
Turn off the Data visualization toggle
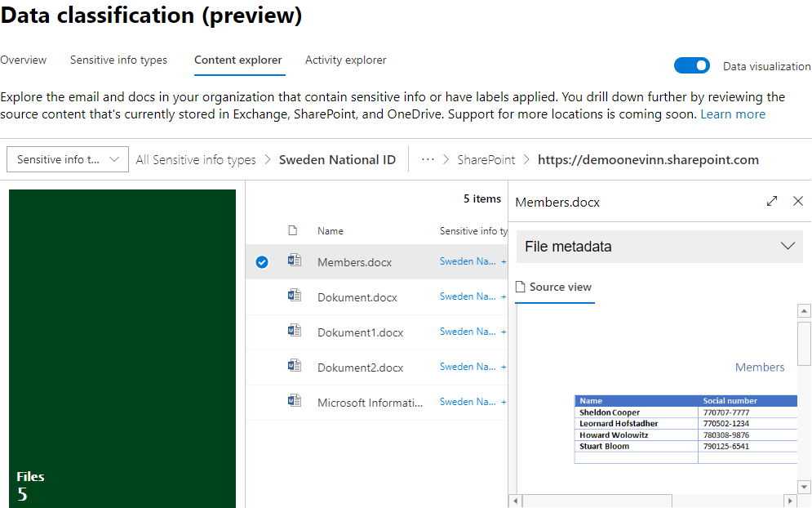[x=692, y=66]
